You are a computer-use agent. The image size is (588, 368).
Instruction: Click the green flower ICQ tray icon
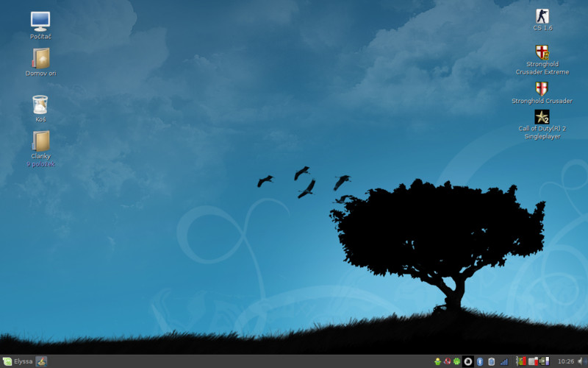pyautogui.click(x=456, y=361)
